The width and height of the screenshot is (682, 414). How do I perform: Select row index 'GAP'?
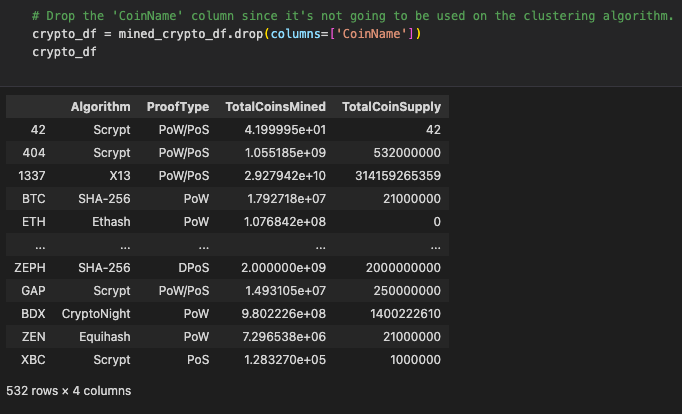tap(33, 290)
